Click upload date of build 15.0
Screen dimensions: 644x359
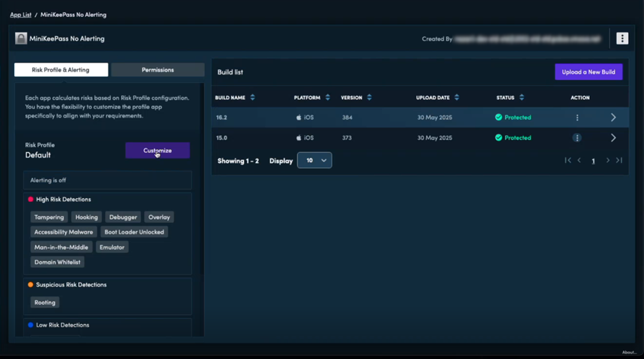tap(435, 138)
